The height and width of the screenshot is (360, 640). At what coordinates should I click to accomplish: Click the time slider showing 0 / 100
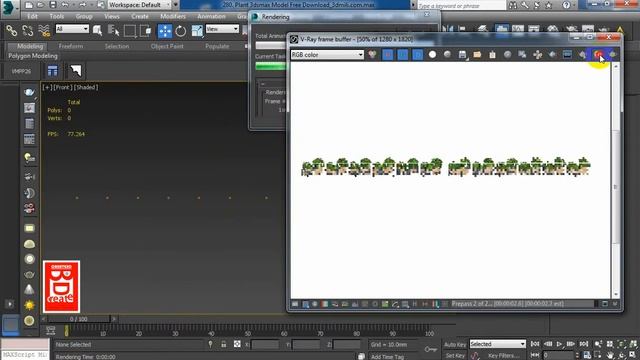pos(78,319)
